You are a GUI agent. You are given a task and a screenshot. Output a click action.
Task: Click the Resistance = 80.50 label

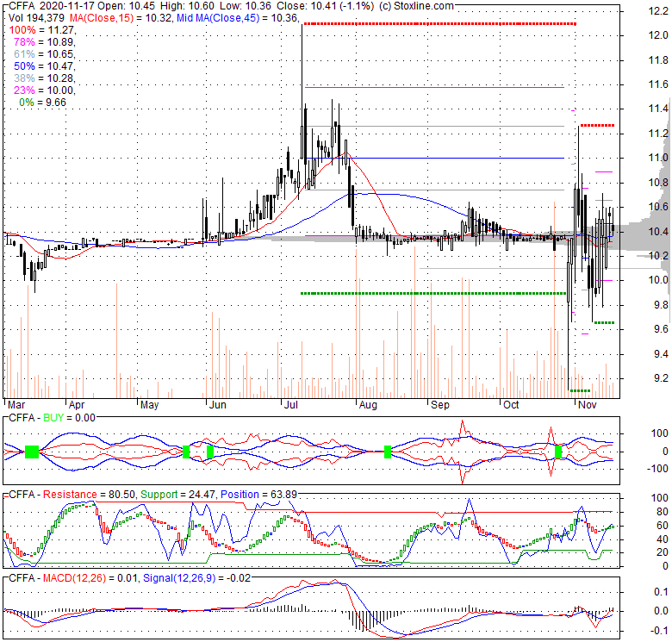pos(89,495)
